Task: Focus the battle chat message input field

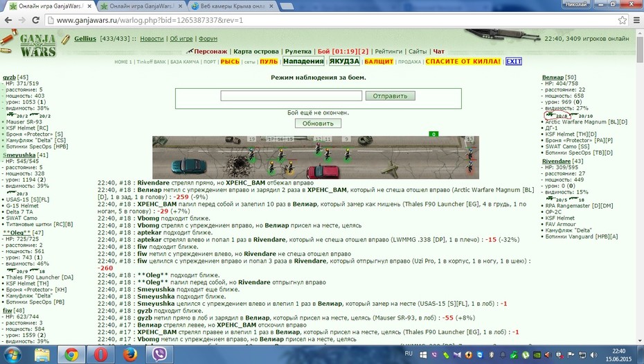Action: click(292, 96)
